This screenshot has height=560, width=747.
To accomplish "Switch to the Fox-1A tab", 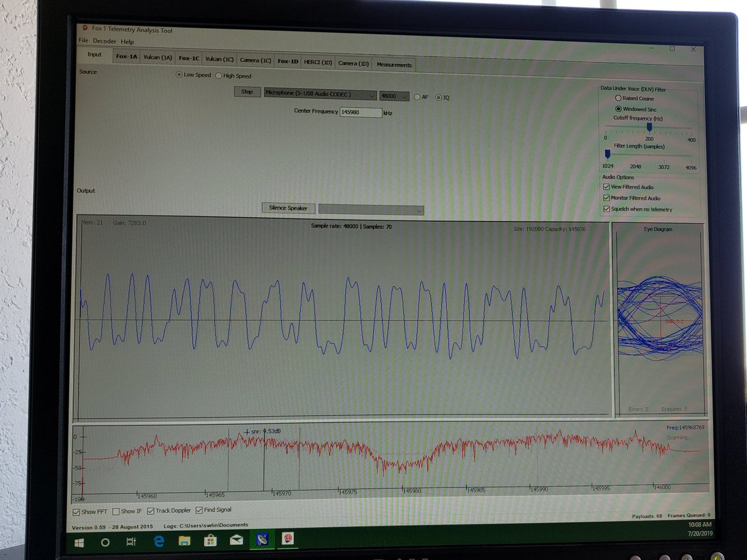I will click(126, 57).
